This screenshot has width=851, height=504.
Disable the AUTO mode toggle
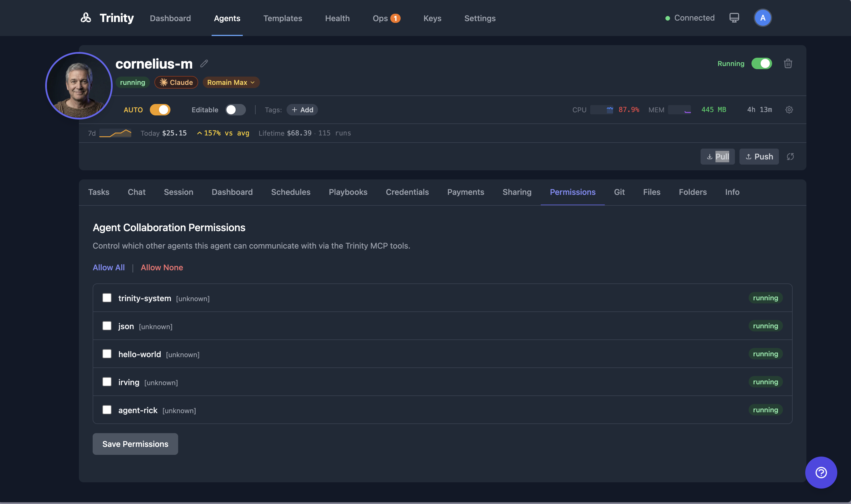(160, 110)
